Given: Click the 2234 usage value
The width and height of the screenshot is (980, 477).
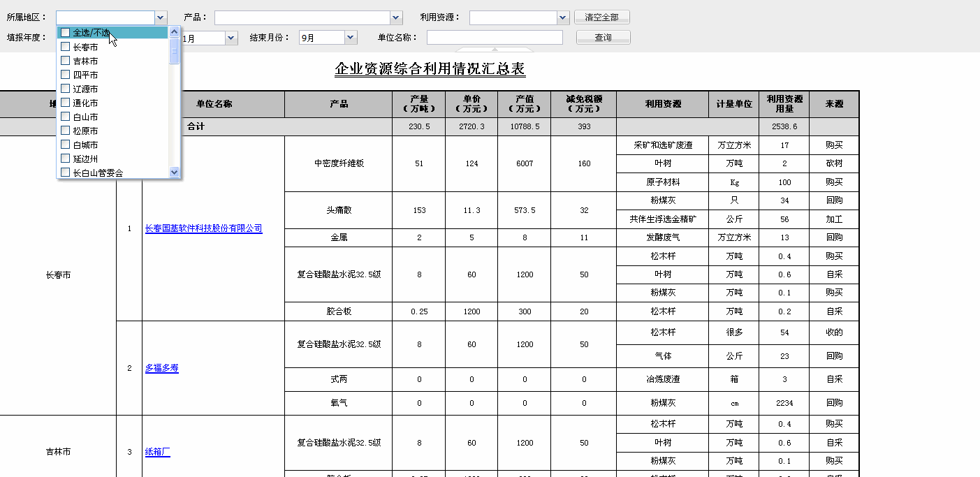Looking at the screenshot, I should click(784, 403).
